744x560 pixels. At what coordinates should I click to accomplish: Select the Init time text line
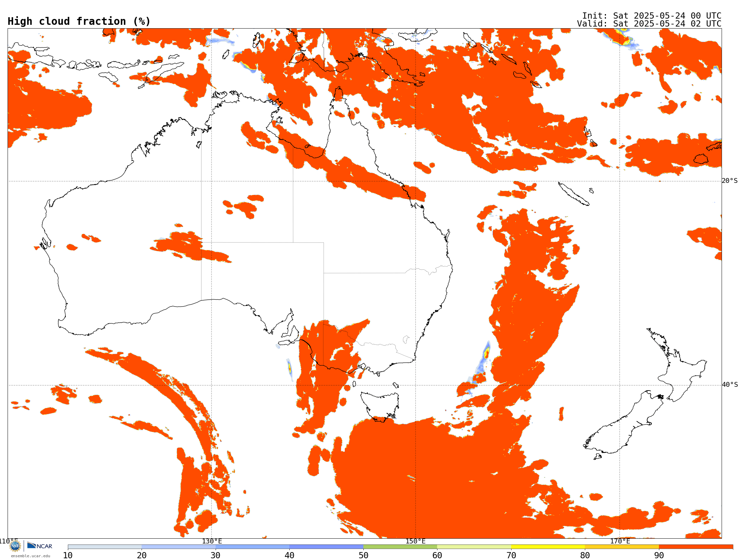pyautogui.click(x=652, y=16)
